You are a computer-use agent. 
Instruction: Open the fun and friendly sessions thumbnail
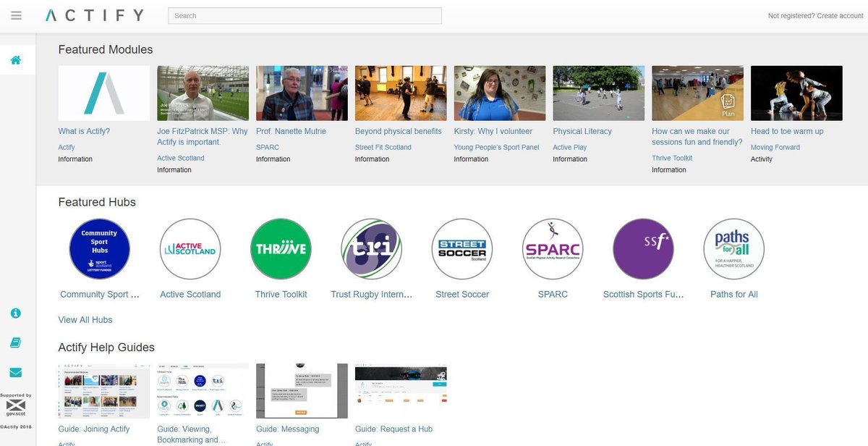697,93
